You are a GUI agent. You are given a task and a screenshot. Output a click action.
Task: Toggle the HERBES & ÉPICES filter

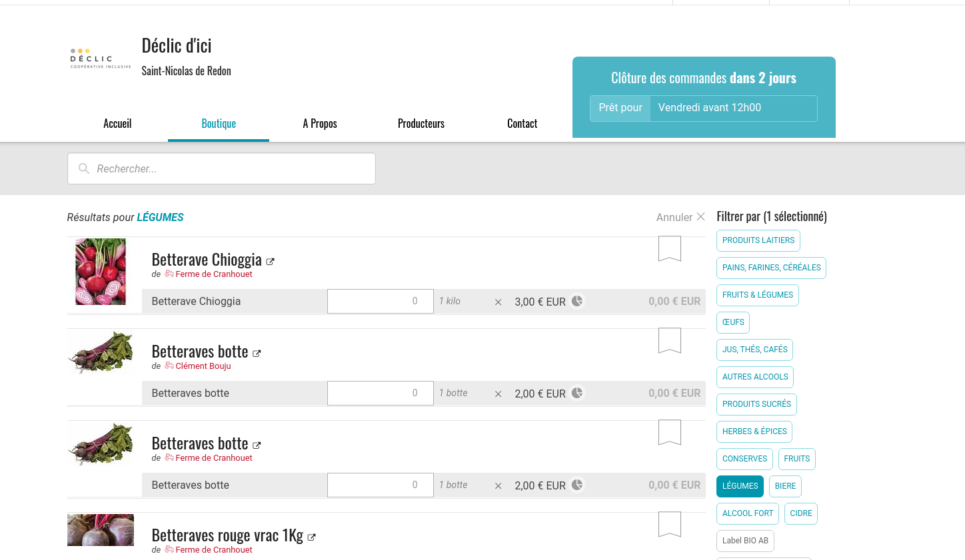coord(754,431)
